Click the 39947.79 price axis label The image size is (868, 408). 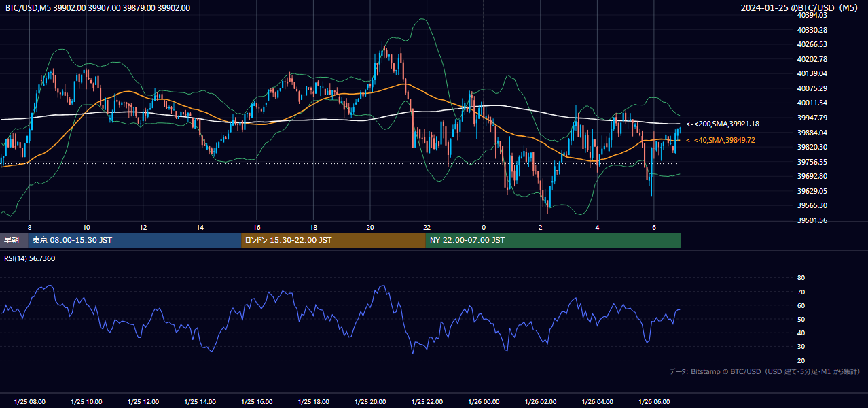pyautogui.click(x=812, y=118)
